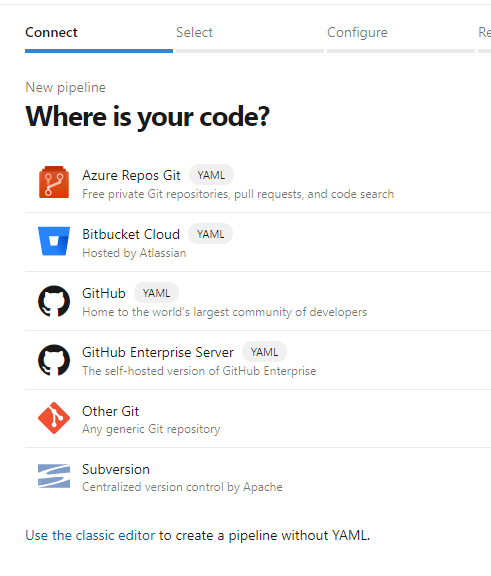The image size is (491, 576).
Task: Open the classic editor link
Action: [x=90, y=535]
